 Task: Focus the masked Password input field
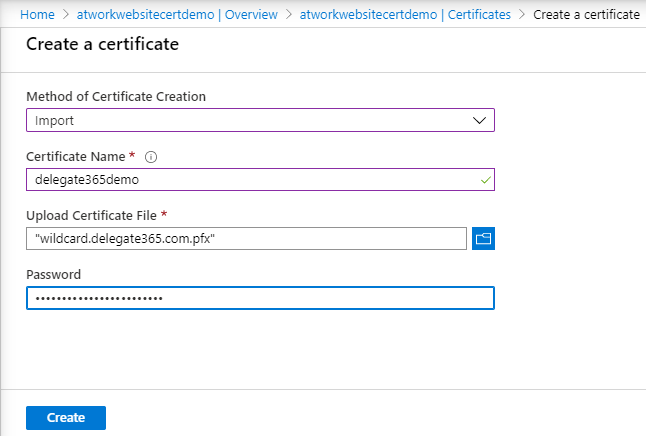[260, 298]
